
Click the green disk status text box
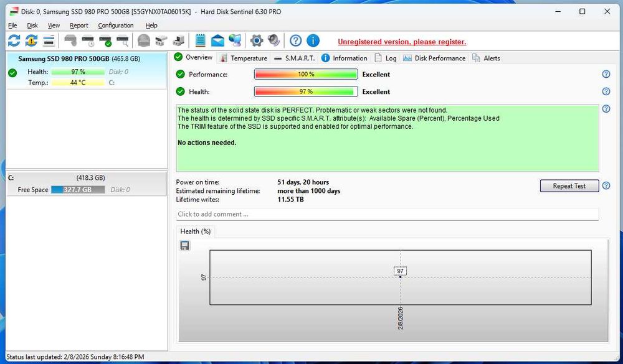click(x=388, y=138)
